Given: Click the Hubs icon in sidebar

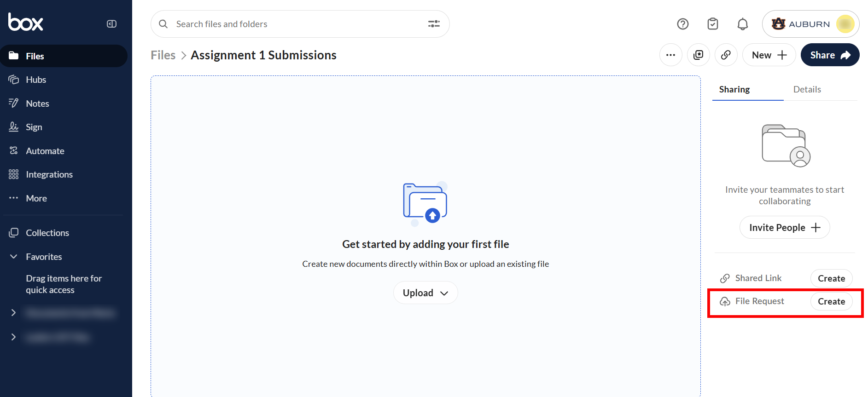Looking at the screenshot, I should click(14, 80).
